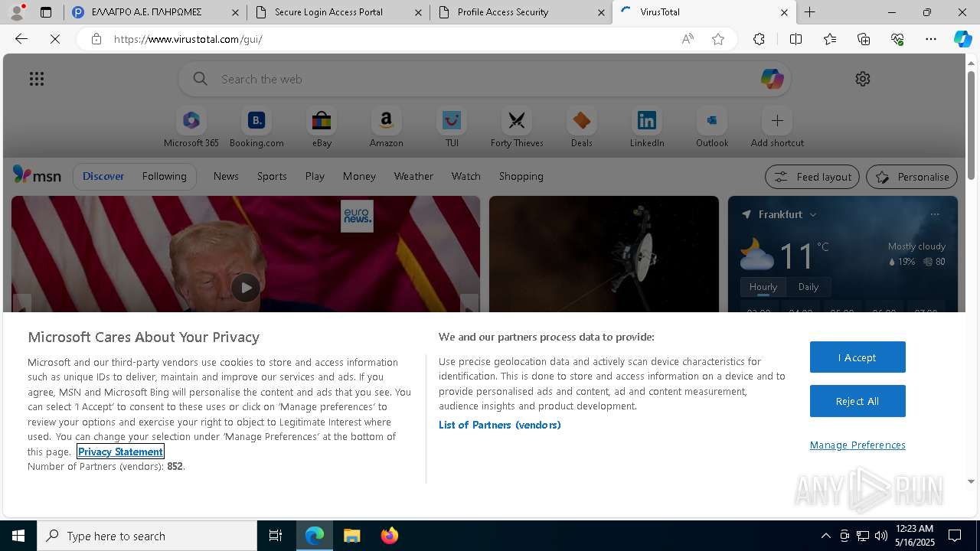This screenshot has height=551, width=980.
Task: Open Microsoft 365 shortcut
Action: (x=191, y=127)
